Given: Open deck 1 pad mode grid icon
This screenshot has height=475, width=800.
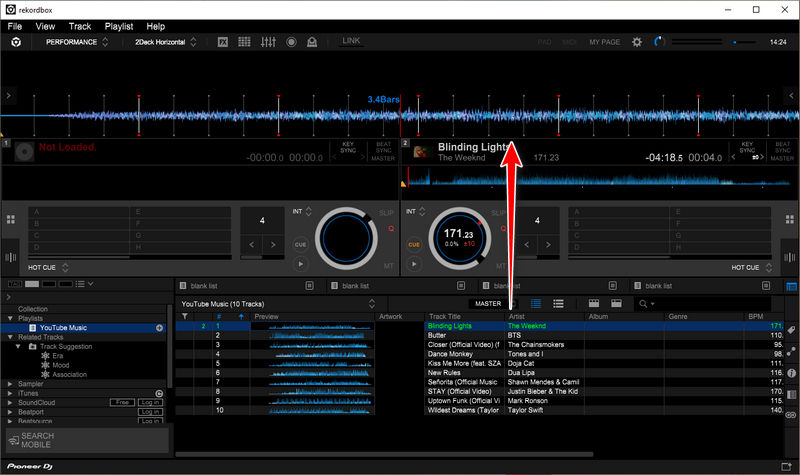Looking at the screenshot, I should point(11,219).
